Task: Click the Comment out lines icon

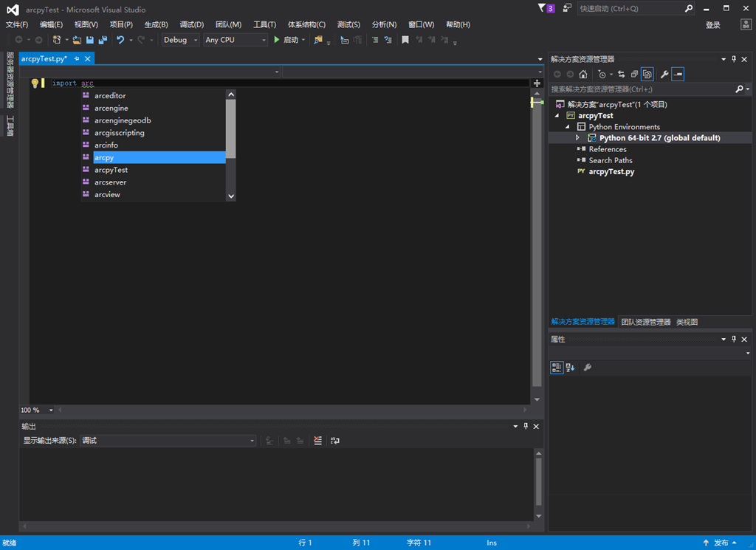Action: 374,40
